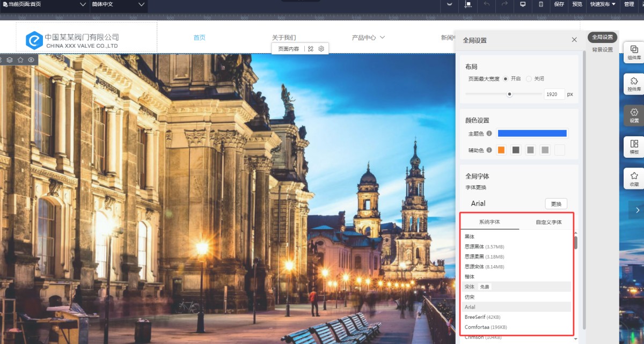This screenshot has height=344, width=644.
Task: Switch to mobile device view icon
Action: pos(541,4)
